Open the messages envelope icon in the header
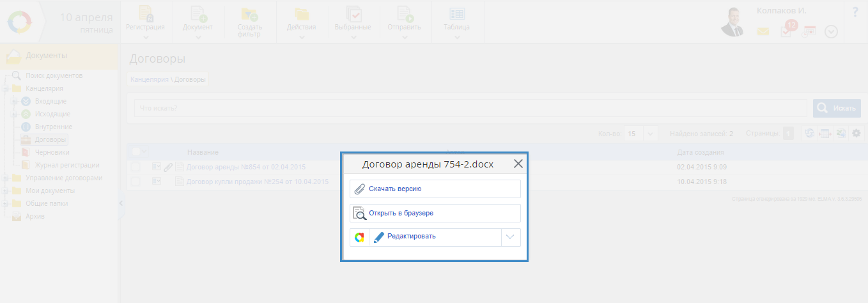This screenshot has width=868, height=303. click(763, 31)
